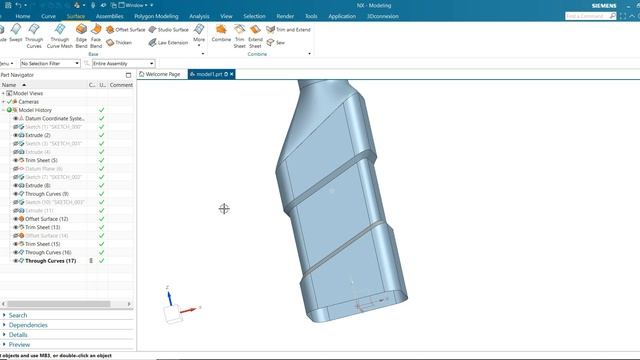Select the Face Blend tool
640x360 pixels.
96,36
